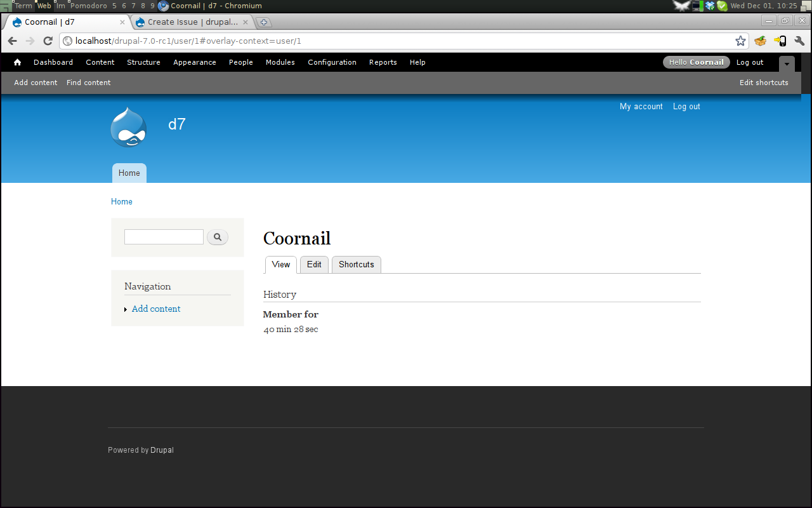
Task: Click into the sidebar search field
Action: (x=163, y=236)
